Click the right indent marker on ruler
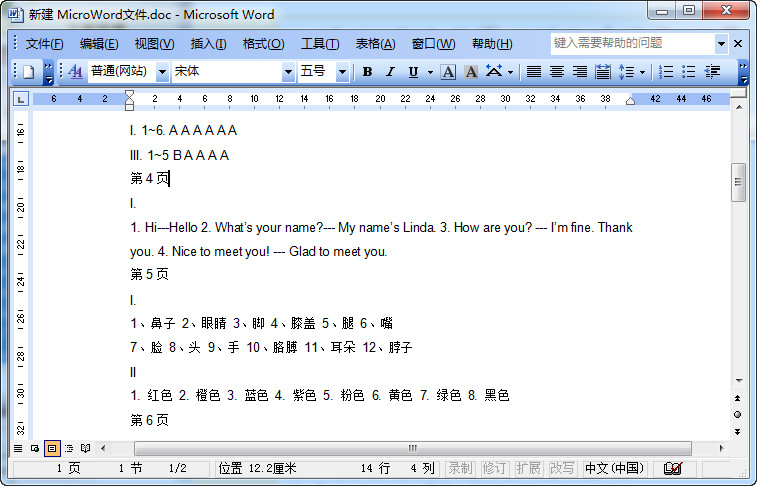757x486 pixels. (630, 101)
